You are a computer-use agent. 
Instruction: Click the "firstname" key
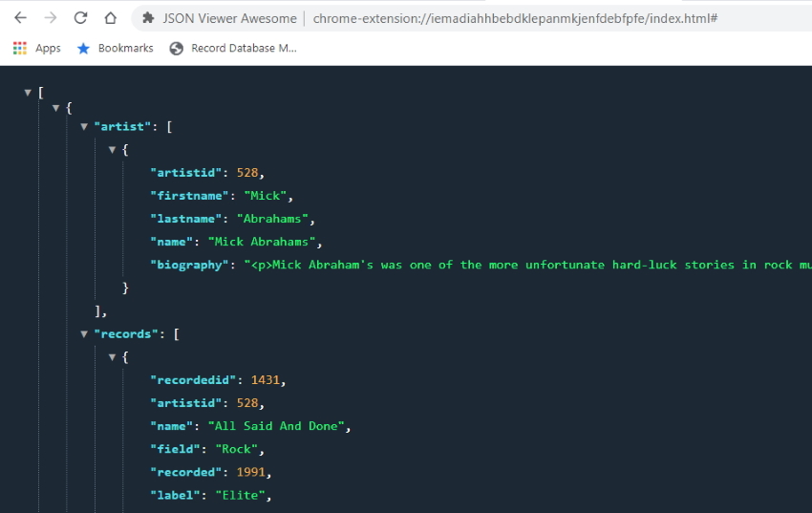tap(189, 196)
